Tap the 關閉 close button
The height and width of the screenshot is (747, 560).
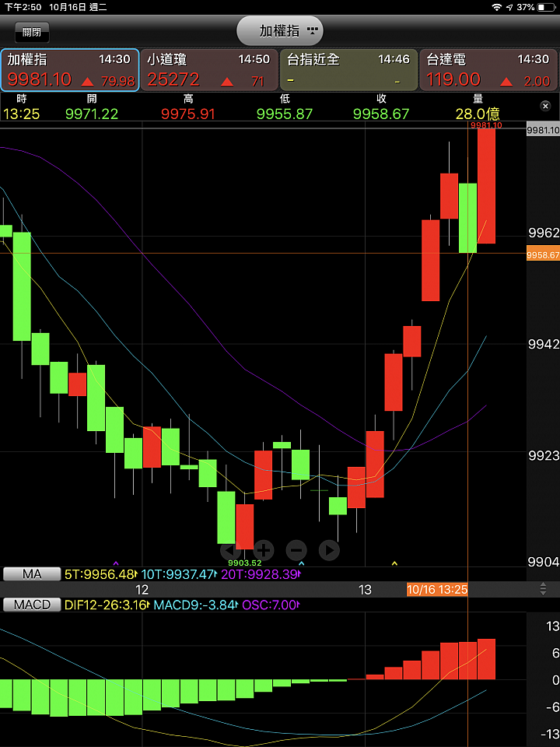[x=31, y=33]
